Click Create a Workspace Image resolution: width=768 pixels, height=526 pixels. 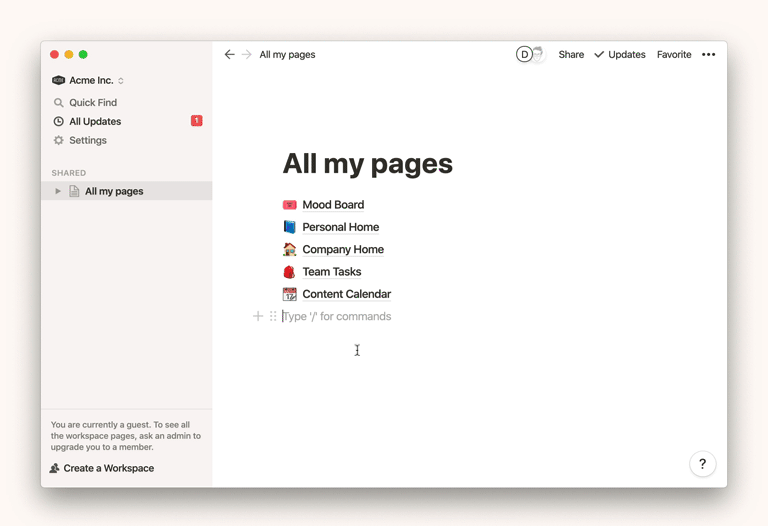108,468
